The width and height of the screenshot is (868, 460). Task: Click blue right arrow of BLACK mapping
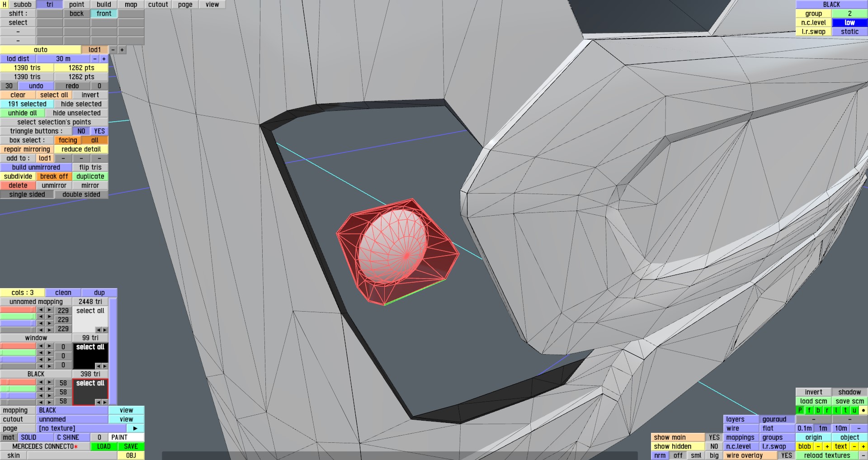click(50, 395)
